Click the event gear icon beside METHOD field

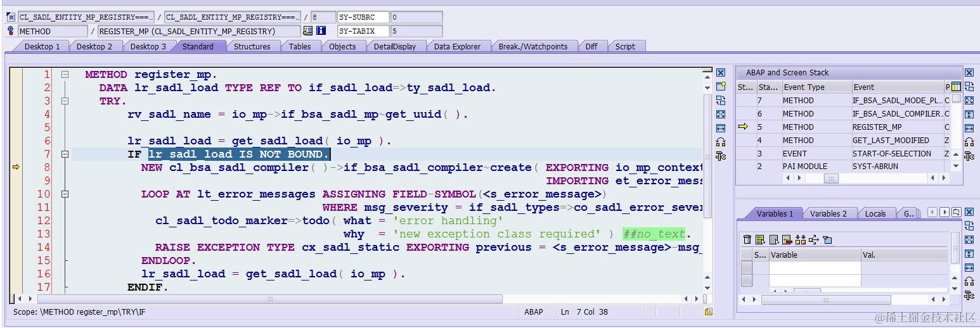point(11,30)
